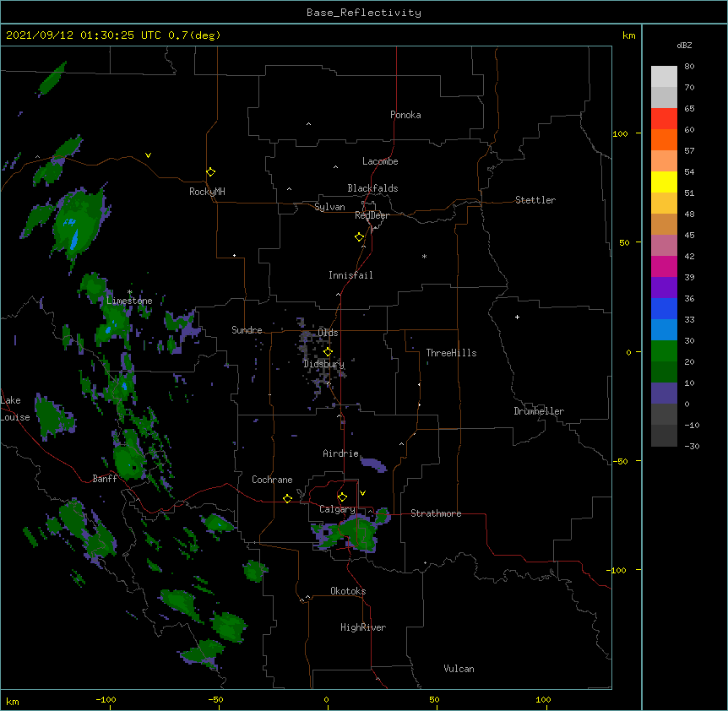Screen dimensions: 728x711
Task: Click the Innisfail city label
Action: (350, 275)
